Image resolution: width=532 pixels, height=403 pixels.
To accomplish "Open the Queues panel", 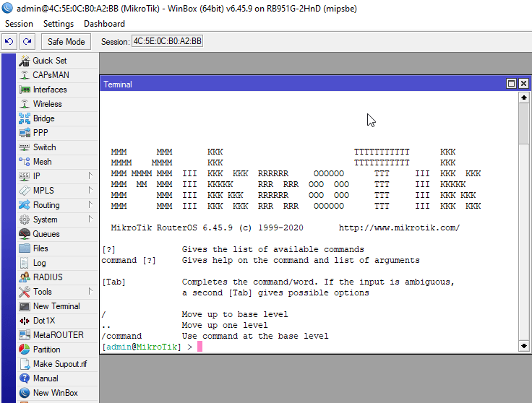I will point(46,234).
